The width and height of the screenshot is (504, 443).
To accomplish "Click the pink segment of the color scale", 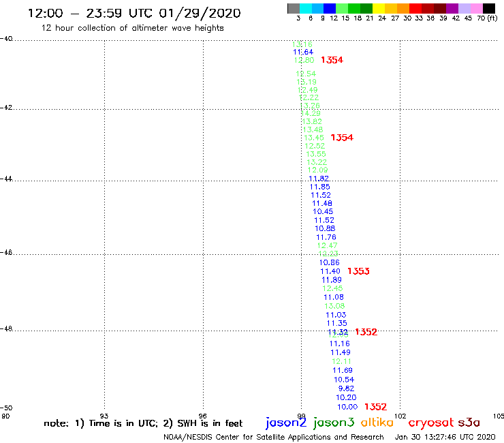I will click(x=477, y=8).
